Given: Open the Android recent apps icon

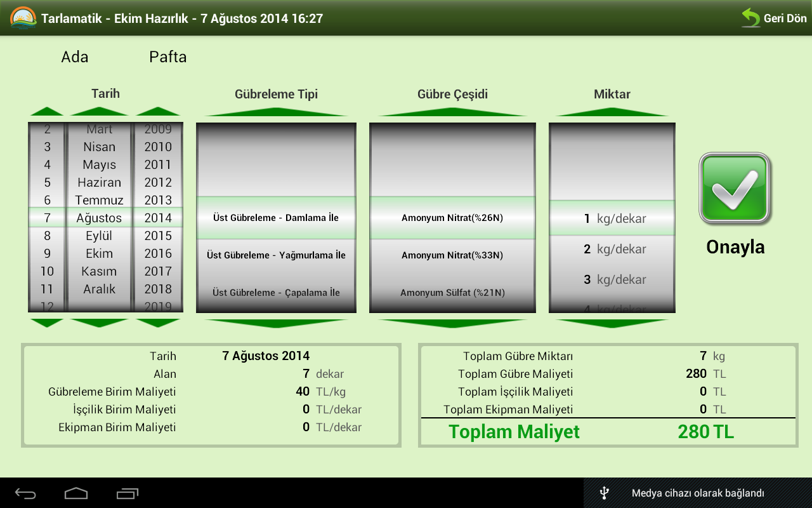Looking at the screenshot, I should pyautogui.click(x=128, y=493).
